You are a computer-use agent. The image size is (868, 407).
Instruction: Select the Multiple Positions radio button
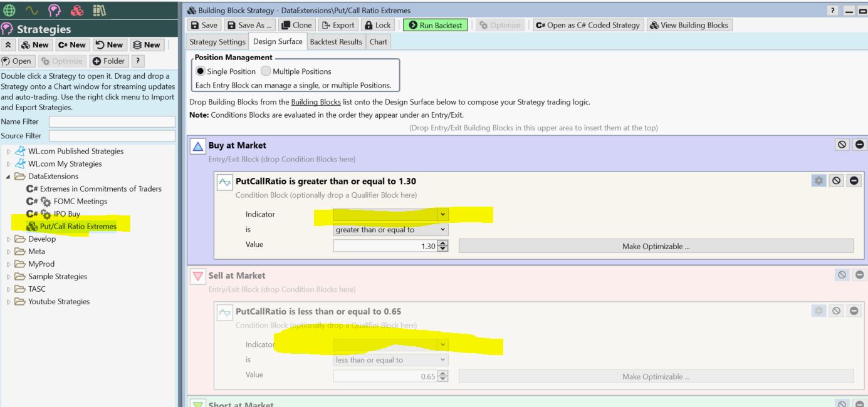pyautogui.click(x=265, y=71)
